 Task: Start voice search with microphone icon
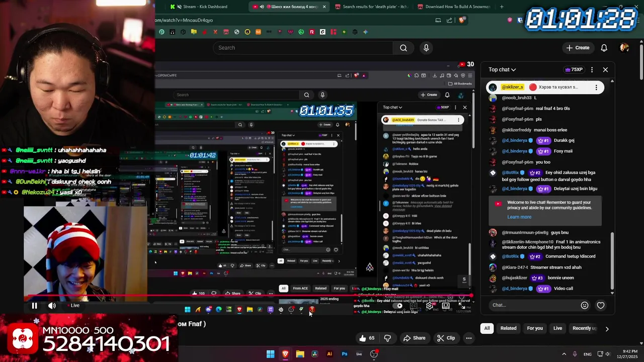tap(426, 48)
